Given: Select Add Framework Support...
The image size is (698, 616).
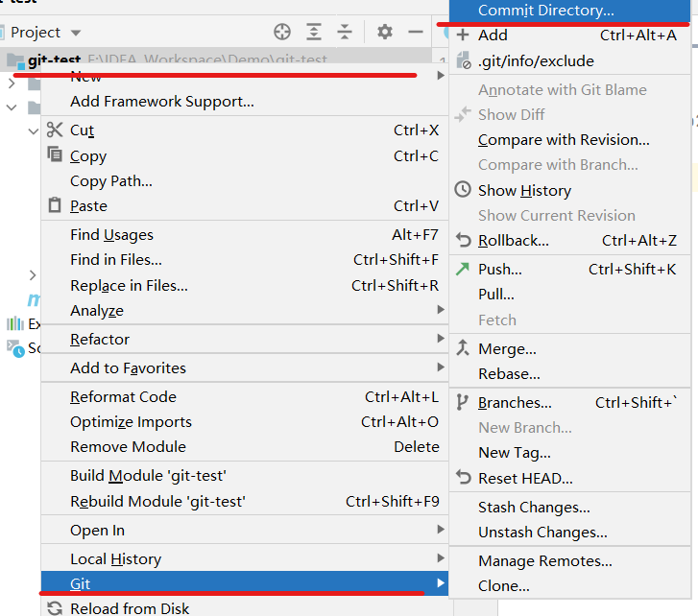Looking at the screenshot, I should coord(245,102).
